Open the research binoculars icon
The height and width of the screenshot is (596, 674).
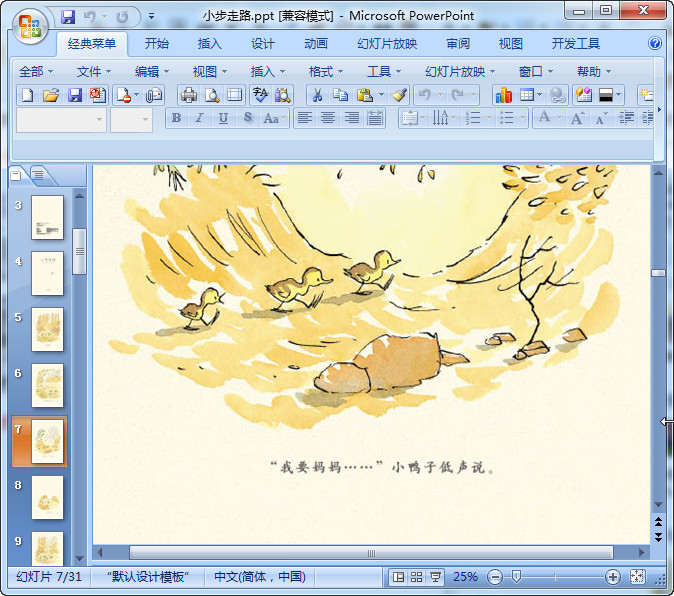pyautogui.click(x=282, y=95)
